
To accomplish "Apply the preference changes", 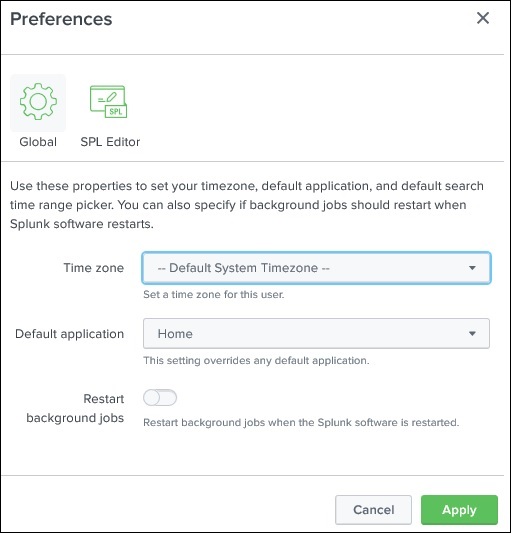I will click(459, 510).
